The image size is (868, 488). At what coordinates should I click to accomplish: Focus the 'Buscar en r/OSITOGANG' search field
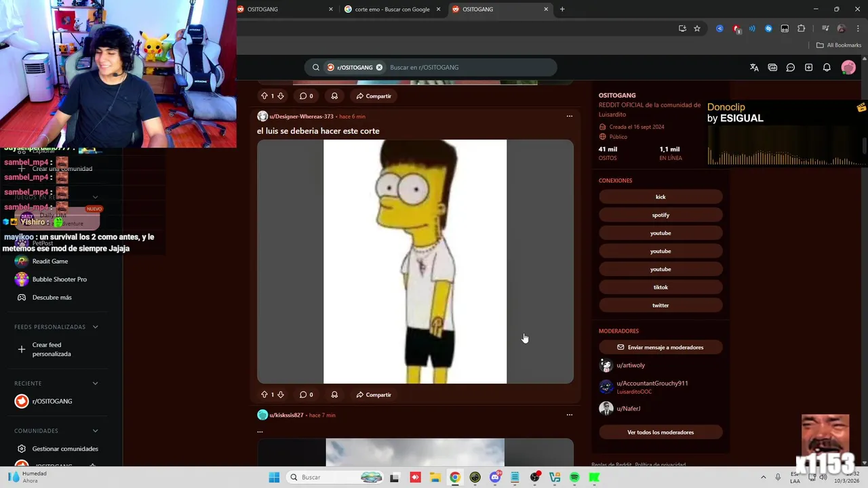(468, 67)
